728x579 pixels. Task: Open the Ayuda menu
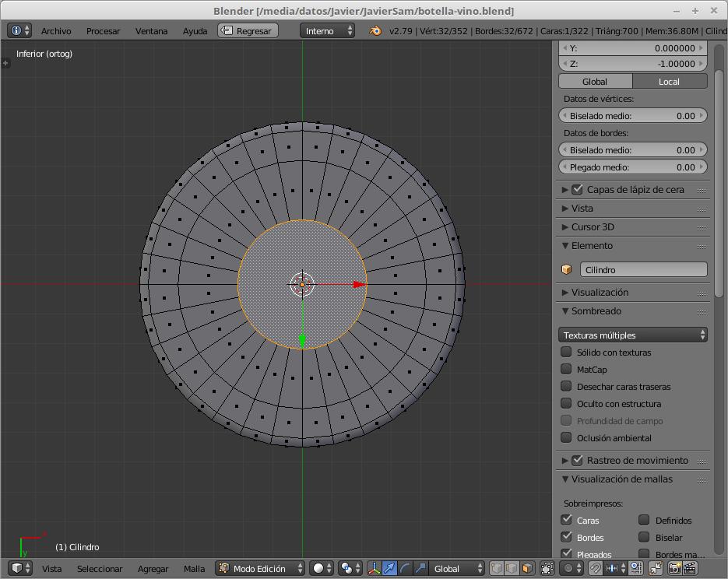point(195,31)
